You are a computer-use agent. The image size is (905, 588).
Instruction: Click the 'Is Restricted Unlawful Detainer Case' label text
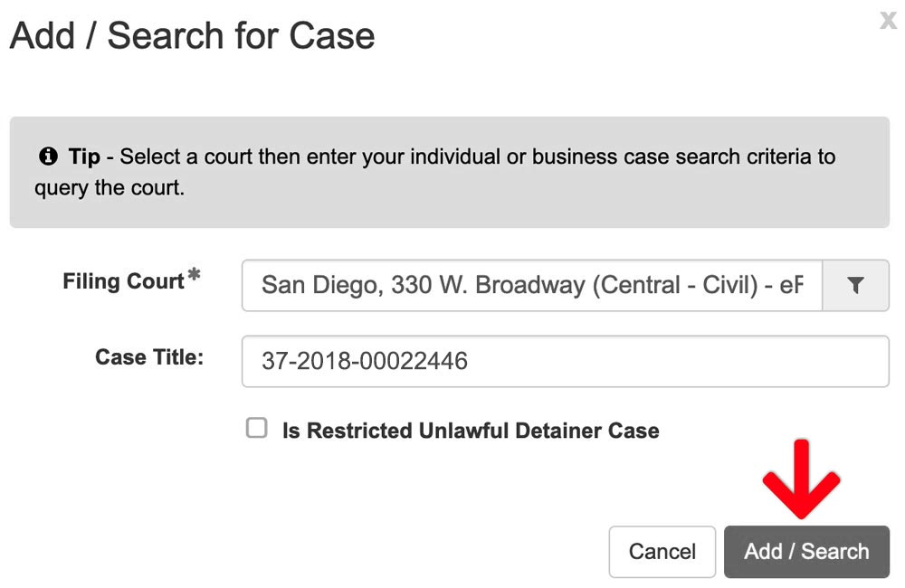(x=471, y=431)
